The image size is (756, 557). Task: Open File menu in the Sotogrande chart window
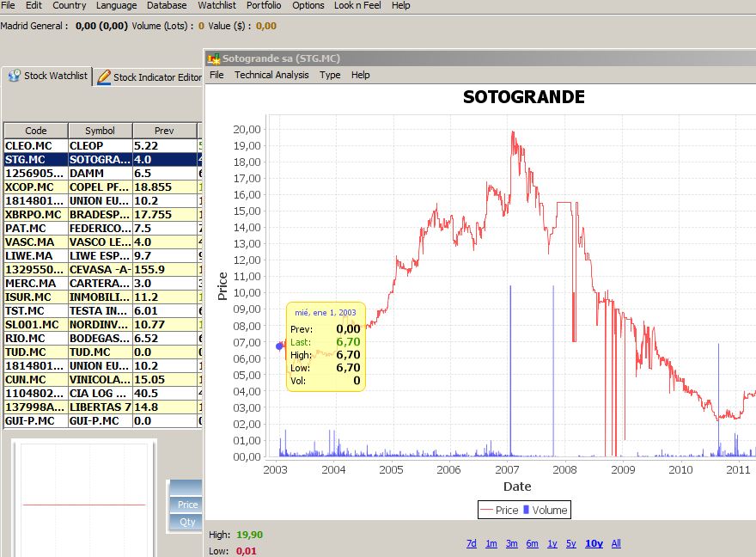[x=216, y=75]
